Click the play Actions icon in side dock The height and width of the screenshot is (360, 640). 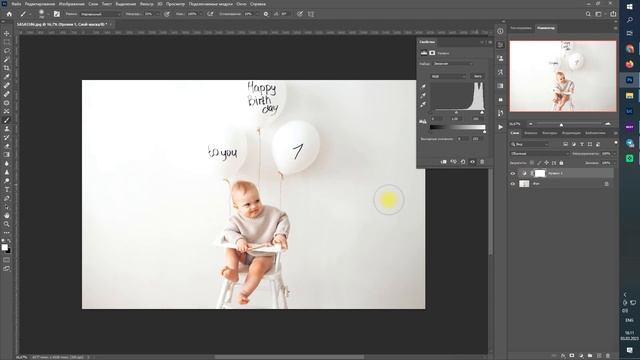[x=500, y=127]
